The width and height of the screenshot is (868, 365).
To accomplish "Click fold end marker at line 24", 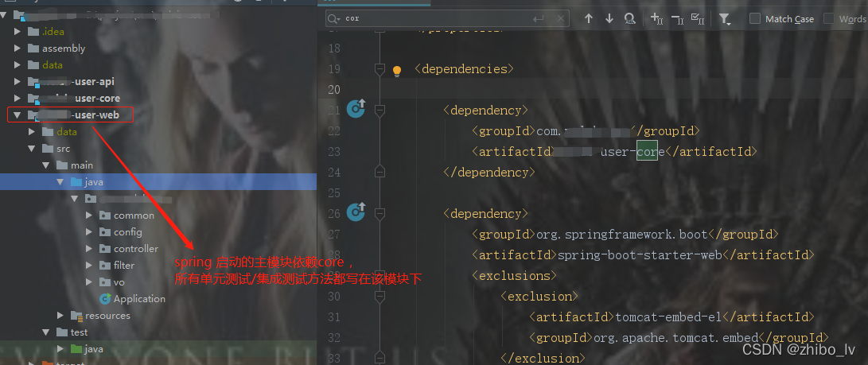I will (380, 173).
